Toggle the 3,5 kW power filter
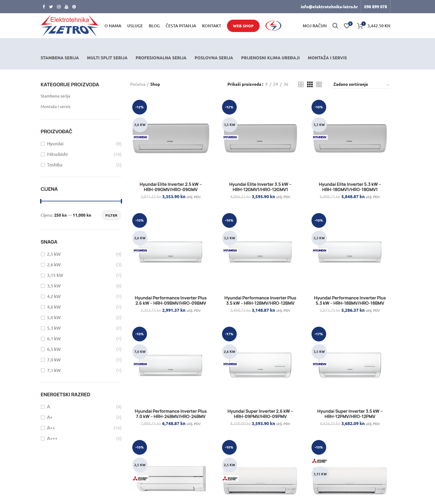This screenshot has width=435, height=504. (43, 286)
